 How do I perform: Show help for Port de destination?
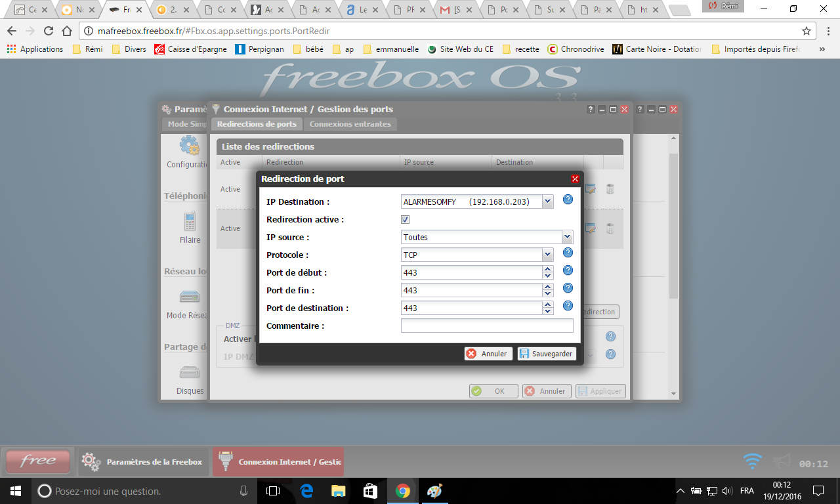pyautogui.click(x=568, y=306)
